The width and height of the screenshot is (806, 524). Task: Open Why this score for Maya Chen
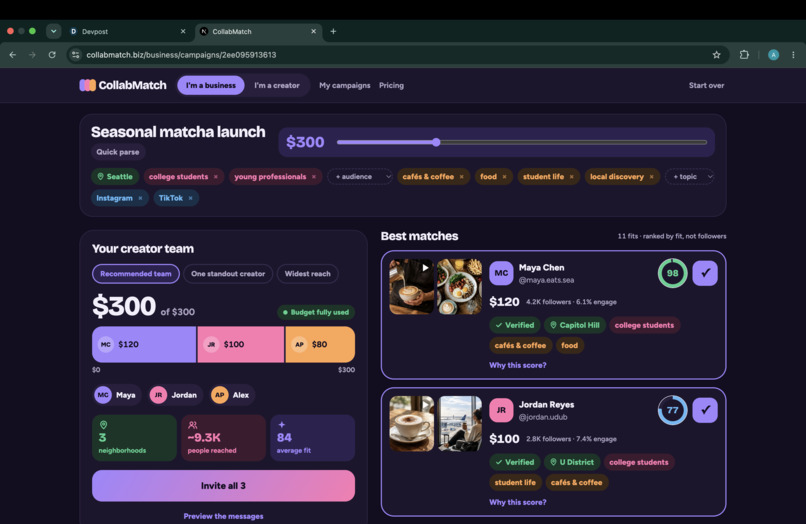[x=518, y=365]
